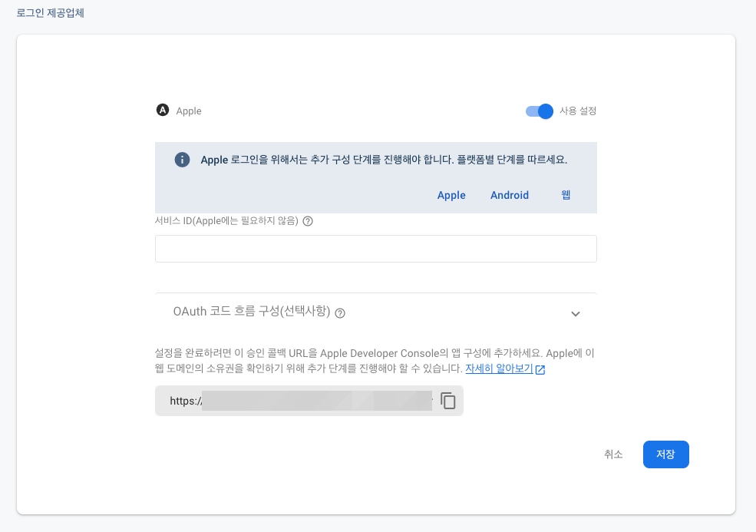
Task: Click the 사용 설정 label text
Action: (x=578, y=111)
